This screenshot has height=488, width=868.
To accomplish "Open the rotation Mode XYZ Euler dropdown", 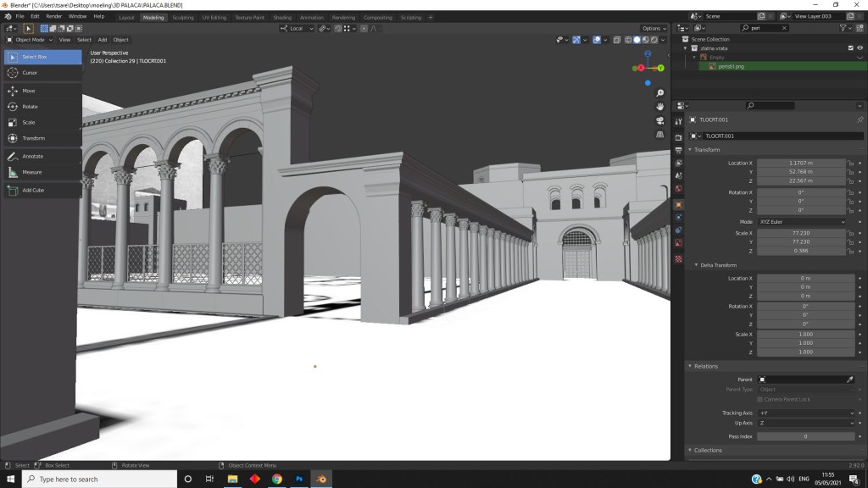I will click(x=801, y=222).
